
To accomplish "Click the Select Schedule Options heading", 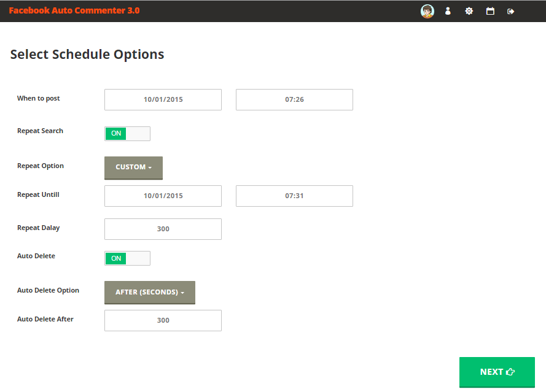I will pos(87,54).
